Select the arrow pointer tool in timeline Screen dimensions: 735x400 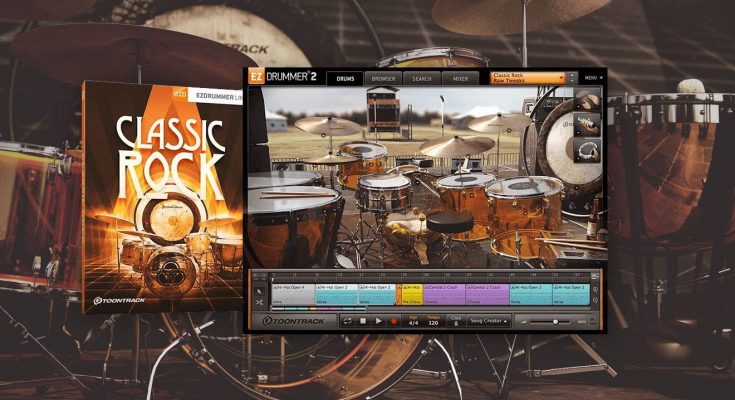260,290
